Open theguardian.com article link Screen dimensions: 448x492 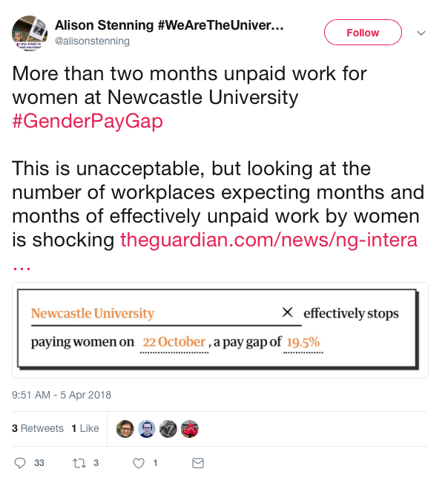click(269, 240)
